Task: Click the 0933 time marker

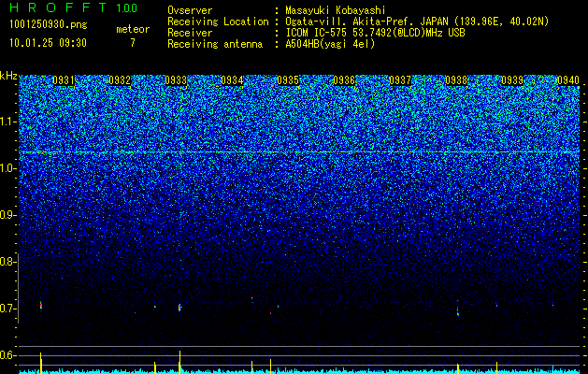Action: pyautogui.click(x=176, y=80)
